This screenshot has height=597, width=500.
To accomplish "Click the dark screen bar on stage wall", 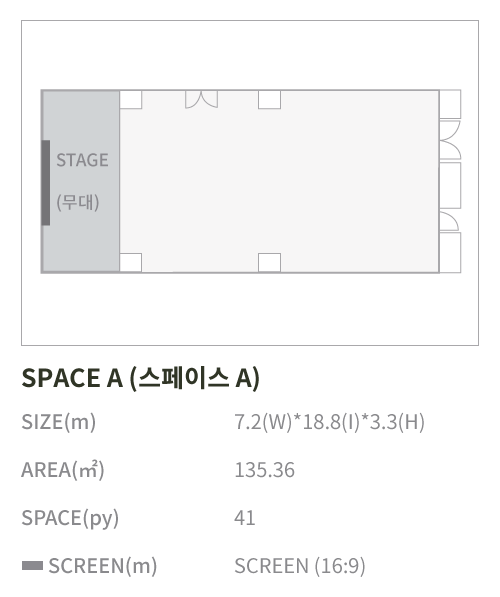I will (46, 183).
